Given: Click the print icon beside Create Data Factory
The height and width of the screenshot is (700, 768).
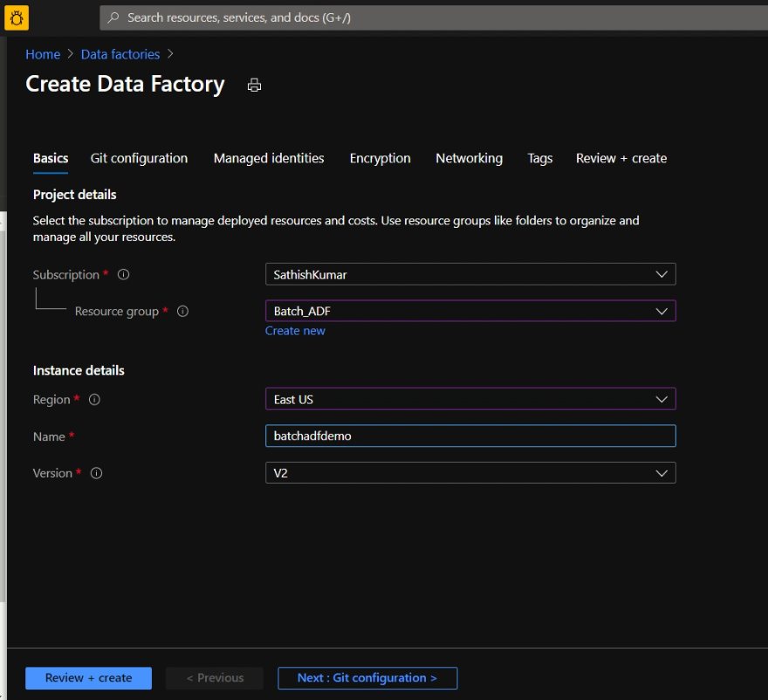Looking at the screenshot, I should click(x=254, y=85).
